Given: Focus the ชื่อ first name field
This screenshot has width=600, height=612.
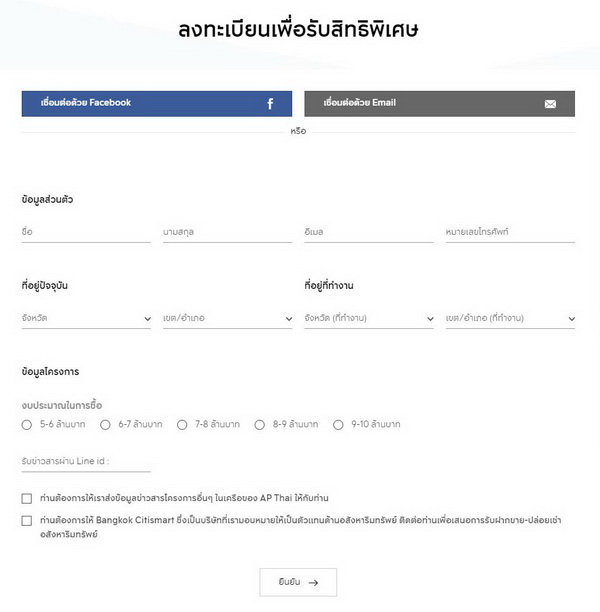Looking at the screenshot, I should [x=86, y=233].
